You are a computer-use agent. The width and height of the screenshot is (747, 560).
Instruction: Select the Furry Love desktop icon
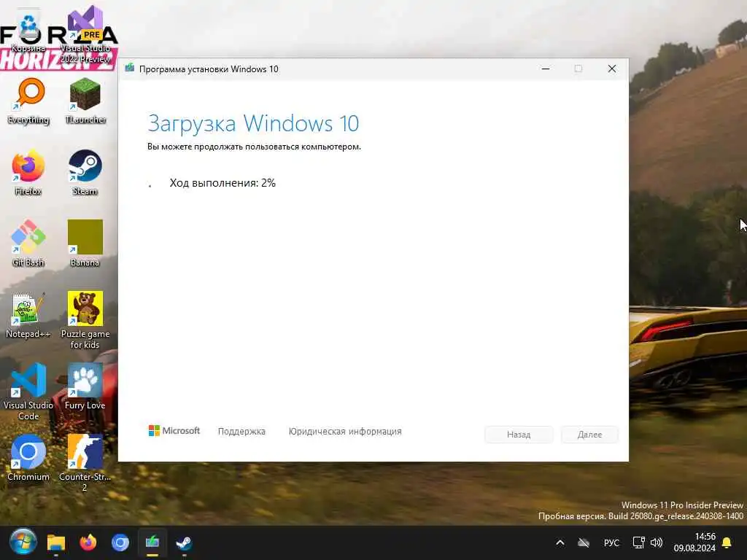pyautogui.click(x=85, y=386)
